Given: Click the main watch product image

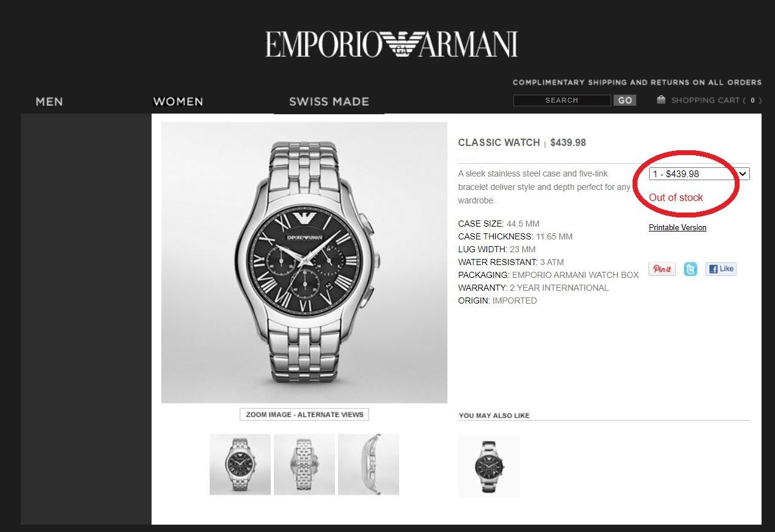Looking at the screenshot, I should [x=304, y=263].
